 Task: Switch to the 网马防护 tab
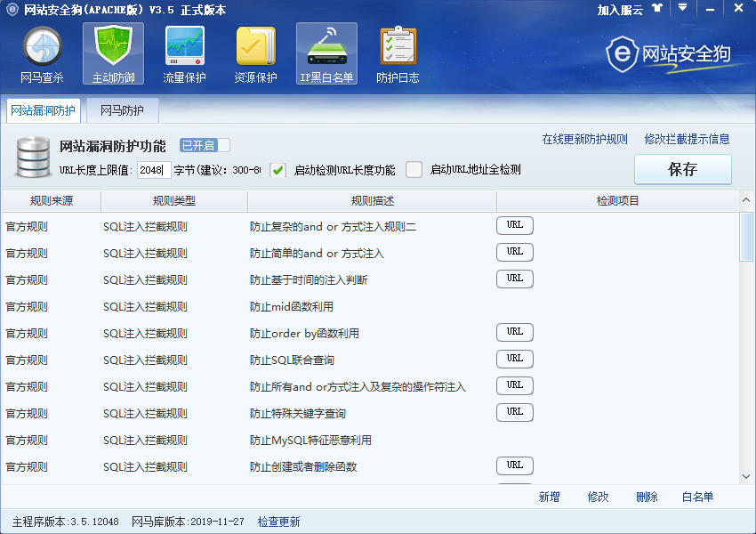[x=122, y=111]
